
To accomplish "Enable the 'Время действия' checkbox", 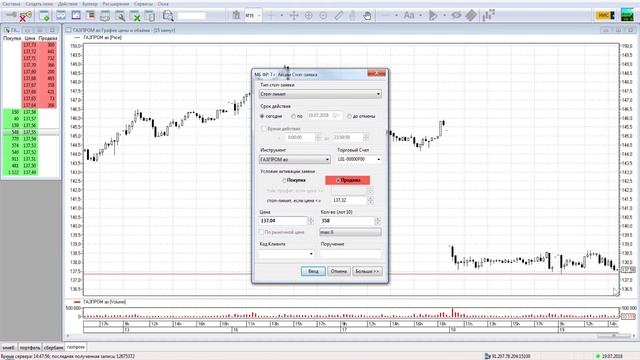I will point(264,129).
